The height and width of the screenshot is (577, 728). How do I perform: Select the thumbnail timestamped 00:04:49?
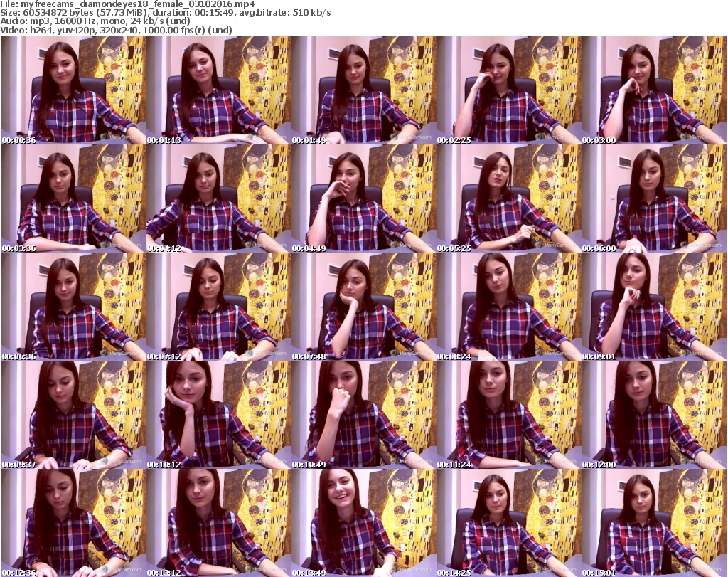click(364, 198)
